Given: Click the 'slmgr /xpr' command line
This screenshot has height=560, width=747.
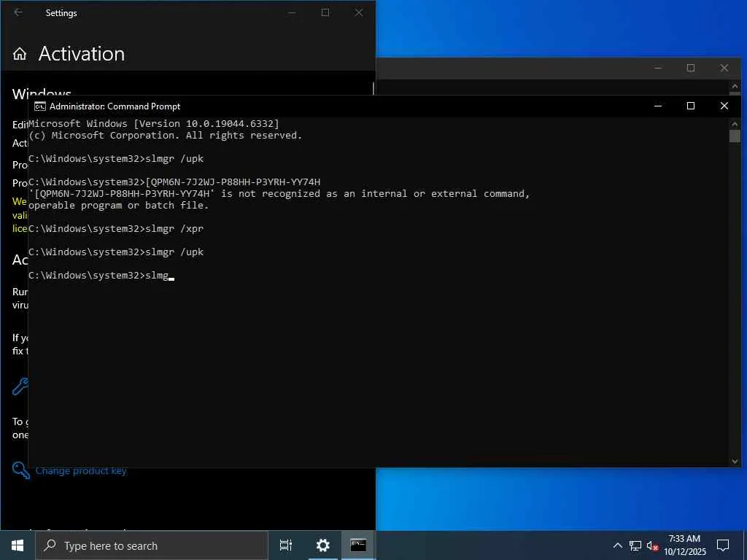Looking at the screenshot, I should pyautogui.click(x=116, y=228).
